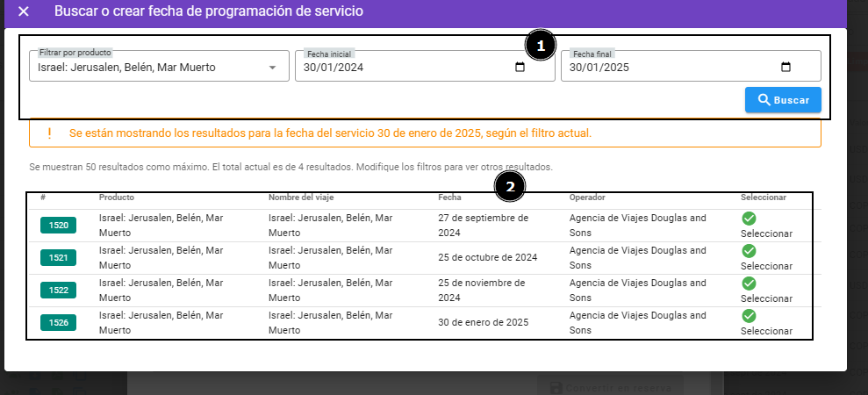Click the 1521 ID badge
Image resolution: width=868 pixels, height=395 pixels.
coord(59,258)
